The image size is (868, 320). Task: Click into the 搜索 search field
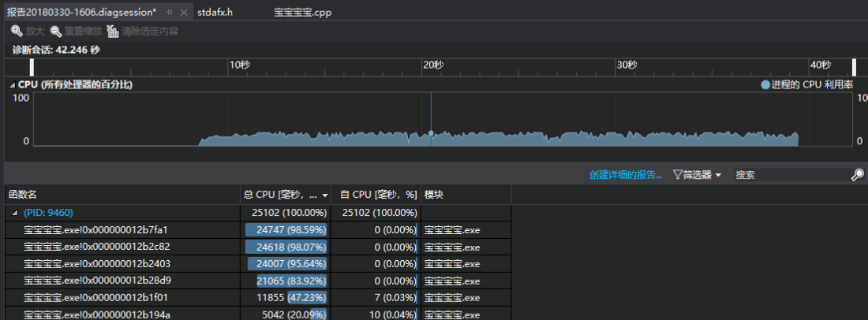click(791, 175)
